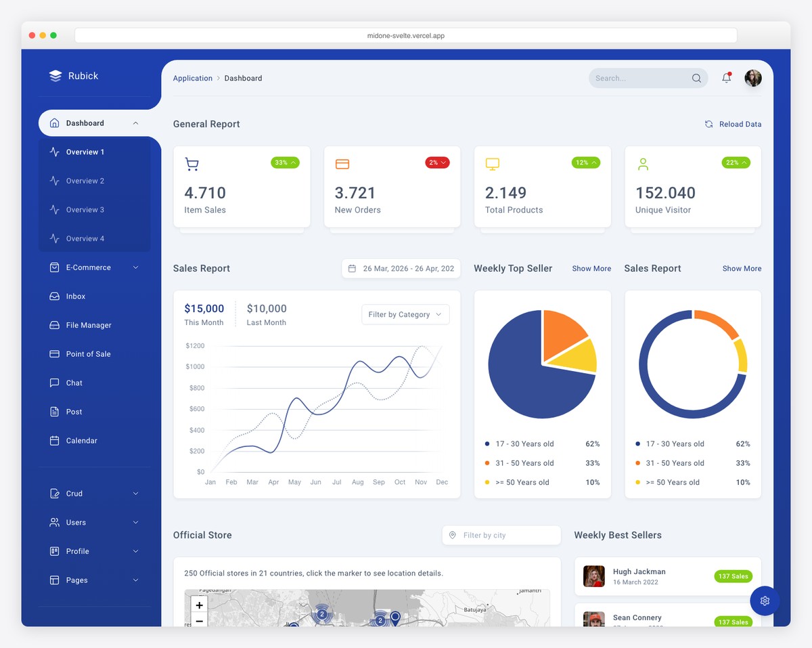The width and height of the screenshot is (812, 648).
Task: Open the search magnifier in the top bar
Action: [x=696, y=78]
